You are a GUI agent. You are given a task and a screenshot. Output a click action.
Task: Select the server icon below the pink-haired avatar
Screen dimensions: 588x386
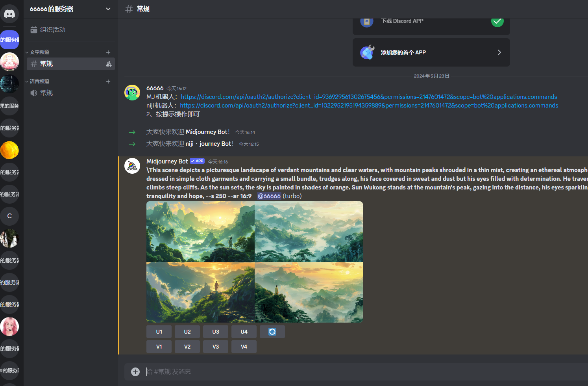tap(9, 349)
